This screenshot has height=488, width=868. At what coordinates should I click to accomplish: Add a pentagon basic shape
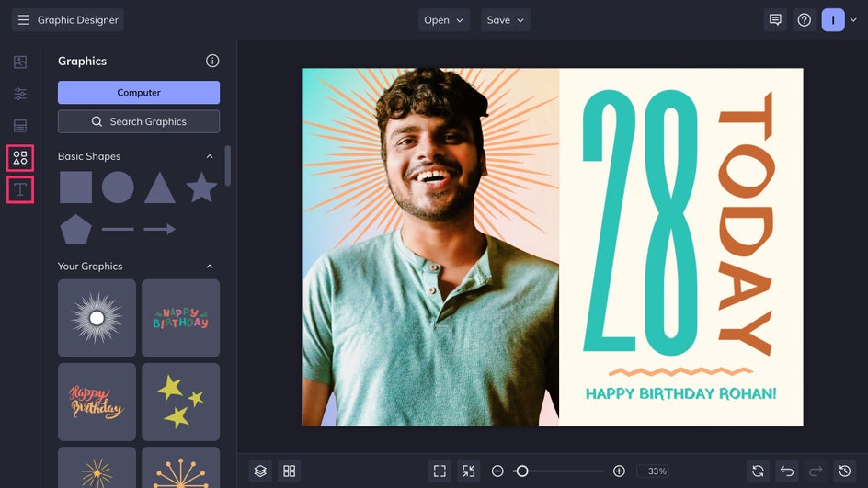point(75,229)
